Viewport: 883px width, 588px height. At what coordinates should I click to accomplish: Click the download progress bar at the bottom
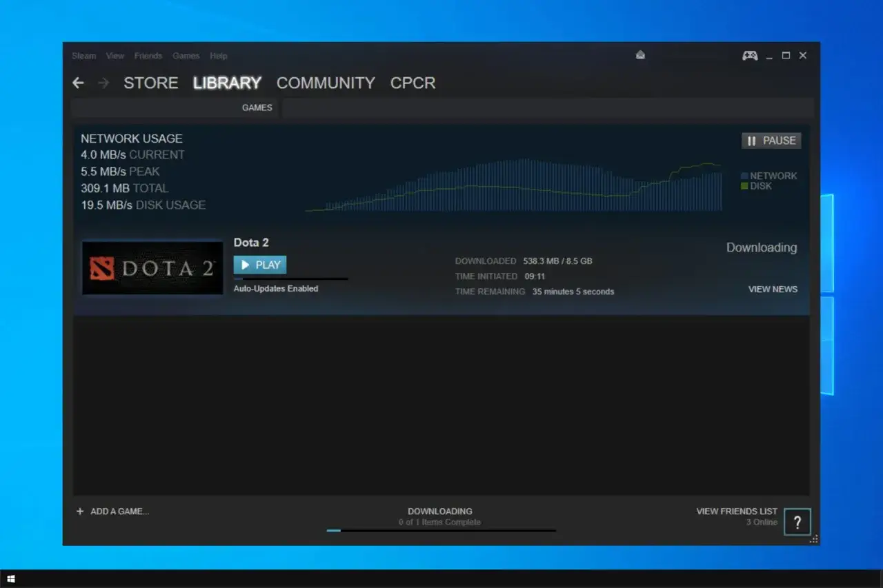tap(440, 530)
